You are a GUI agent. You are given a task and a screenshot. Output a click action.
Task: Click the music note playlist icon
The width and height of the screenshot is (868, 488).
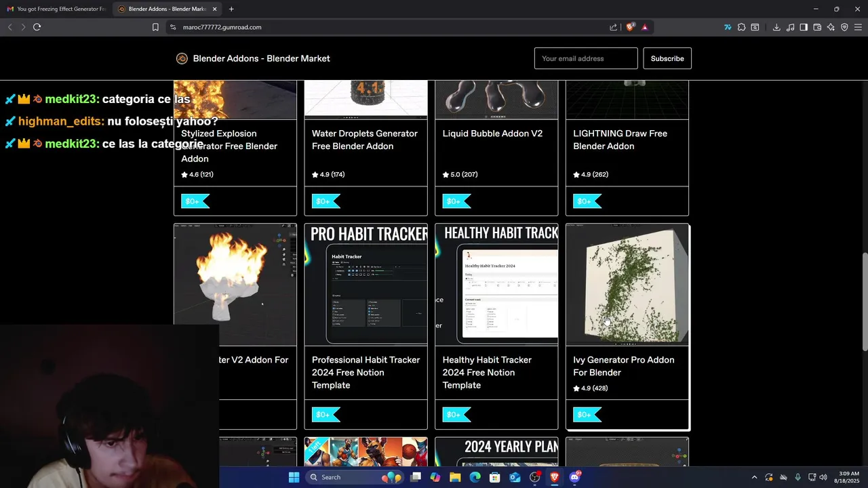click(x=790, y=27)
